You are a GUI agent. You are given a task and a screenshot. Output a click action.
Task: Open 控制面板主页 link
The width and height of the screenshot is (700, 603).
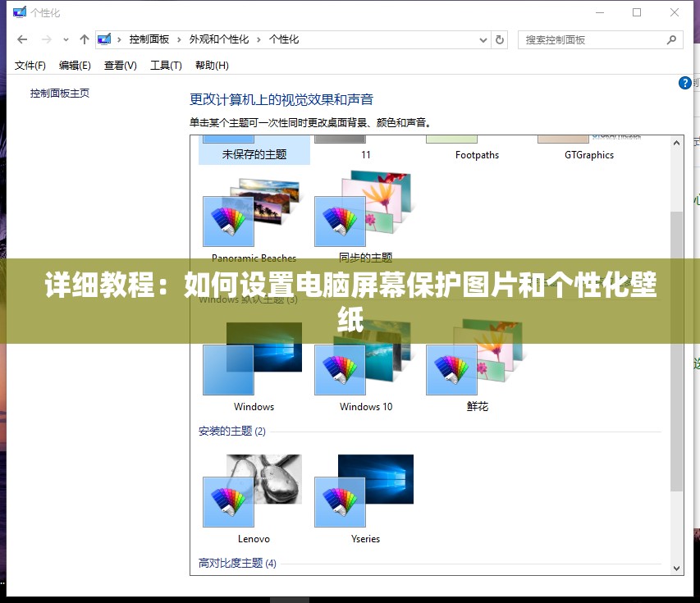[x=60, y=94]
